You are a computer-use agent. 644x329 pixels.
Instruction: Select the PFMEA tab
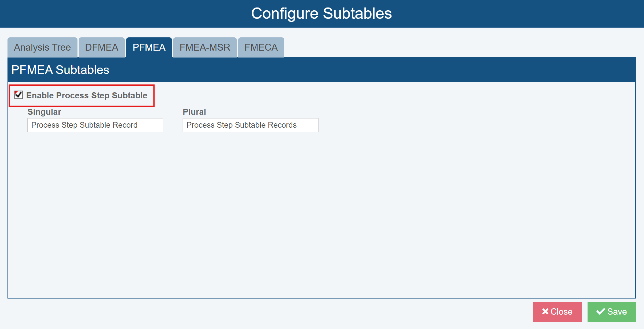149,47
